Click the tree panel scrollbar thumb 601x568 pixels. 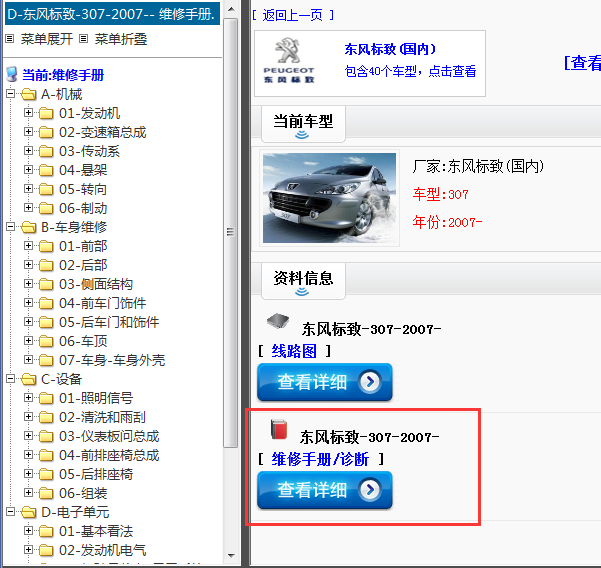click(x=230, y=233)
